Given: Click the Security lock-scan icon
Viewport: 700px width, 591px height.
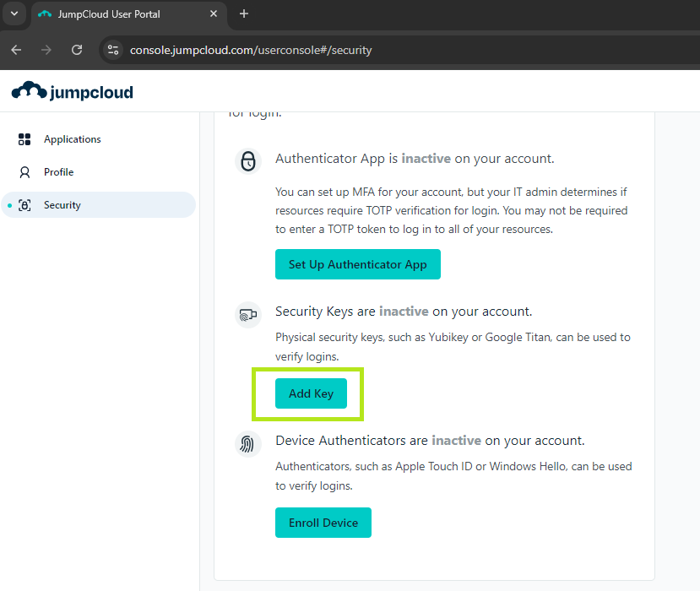Looking at the screenshot, I should point(24,205).
